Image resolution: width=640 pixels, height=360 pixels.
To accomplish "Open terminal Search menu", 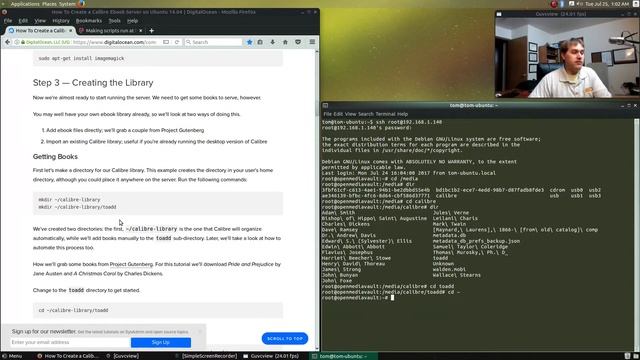I will click(366, 114).
